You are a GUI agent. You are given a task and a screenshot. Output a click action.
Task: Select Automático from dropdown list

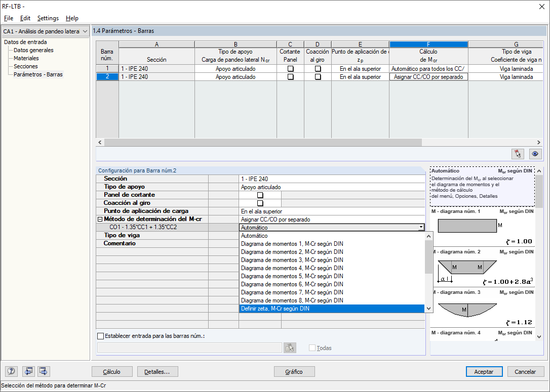coord(332,236)
